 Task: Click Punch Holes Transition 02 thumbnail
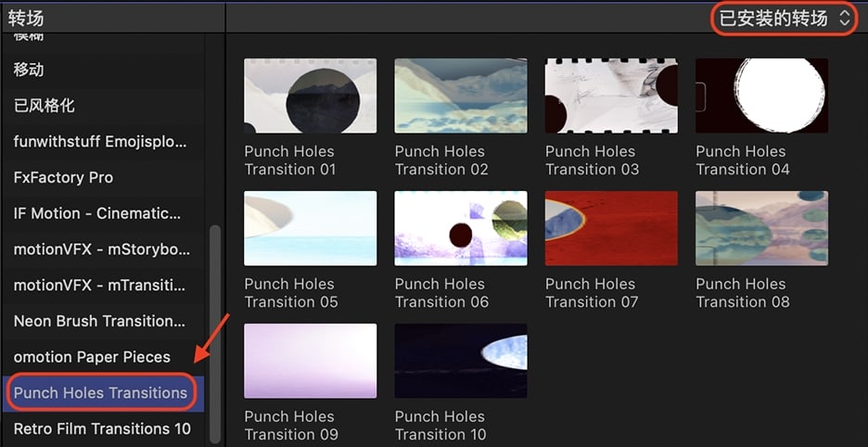461,96
